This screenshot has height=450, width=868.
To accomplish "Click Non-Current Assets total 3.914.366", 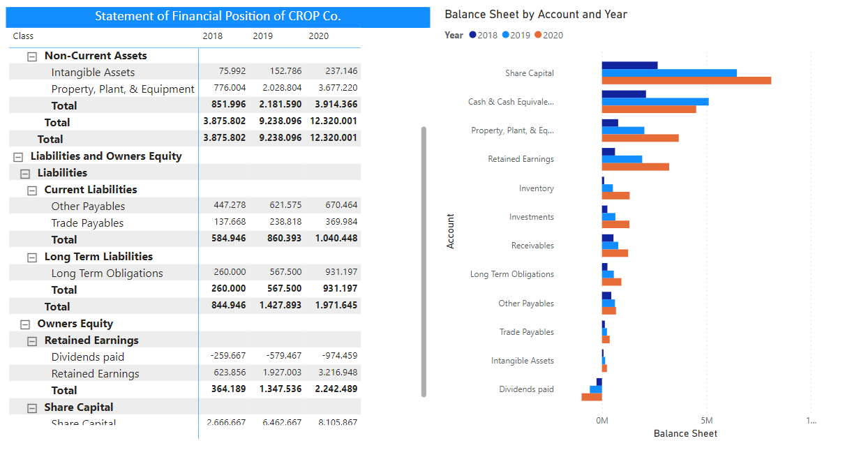I will tap(336, 105).
